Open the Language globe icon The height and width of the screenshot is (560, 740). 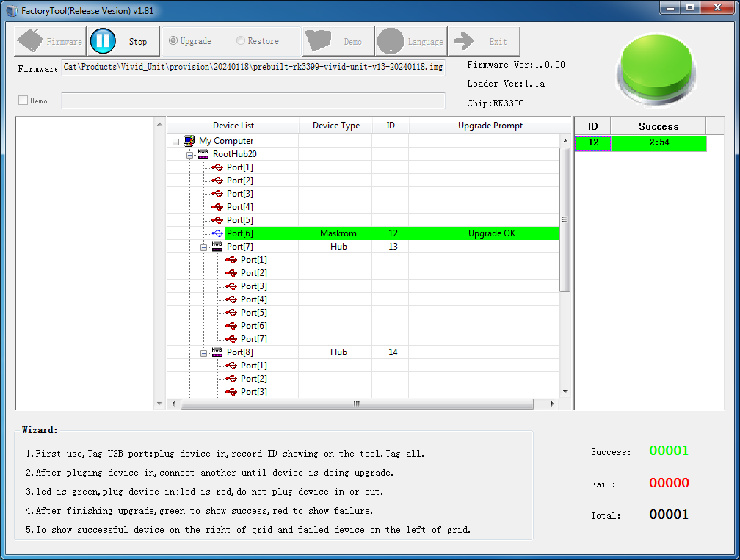pyautogui.click(x=391, y=41)
